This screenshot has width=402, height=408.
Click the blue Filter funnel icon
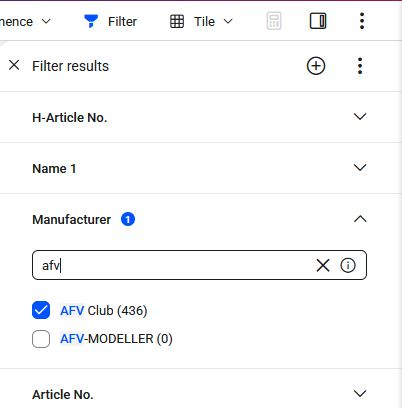pos(91,21)
